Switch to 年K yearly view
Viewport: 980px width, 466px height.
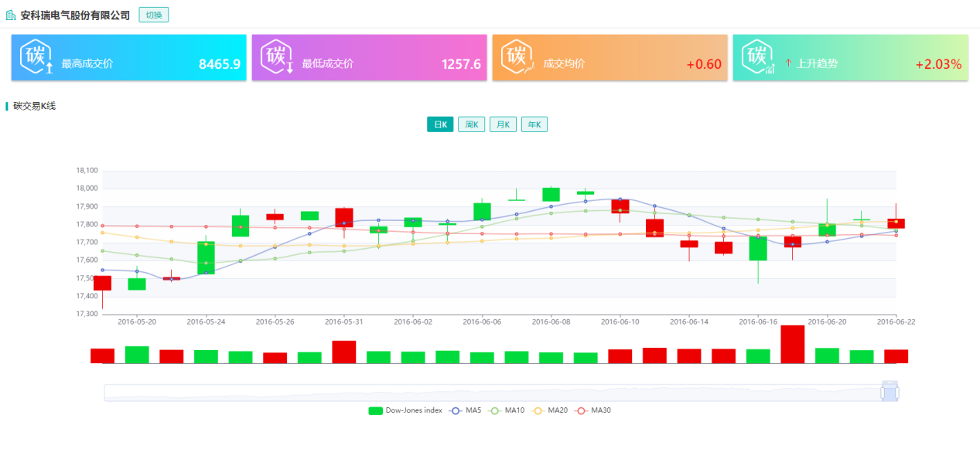[534, 124]
